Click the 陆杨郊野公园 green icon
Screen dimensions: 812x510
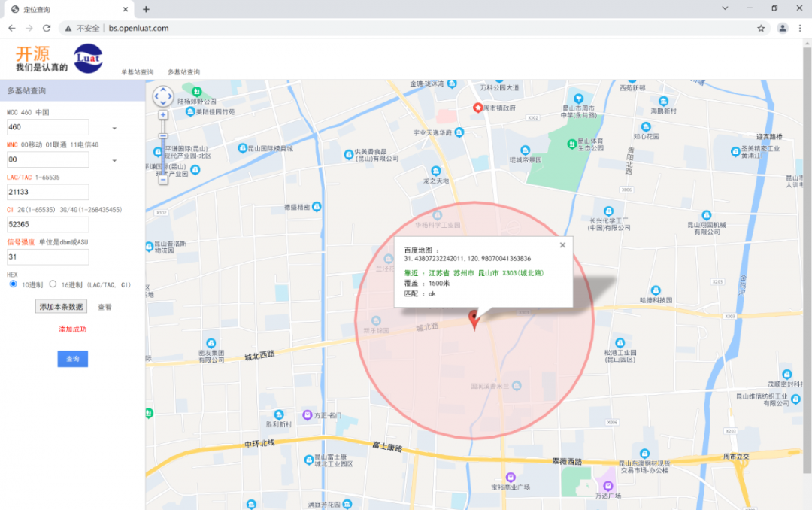197,92
